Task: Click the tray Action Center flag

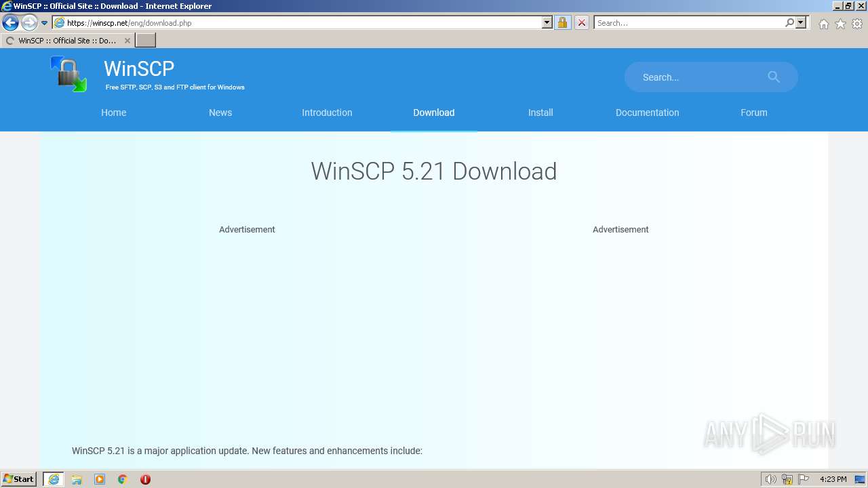Action: [x=804, y=479]
